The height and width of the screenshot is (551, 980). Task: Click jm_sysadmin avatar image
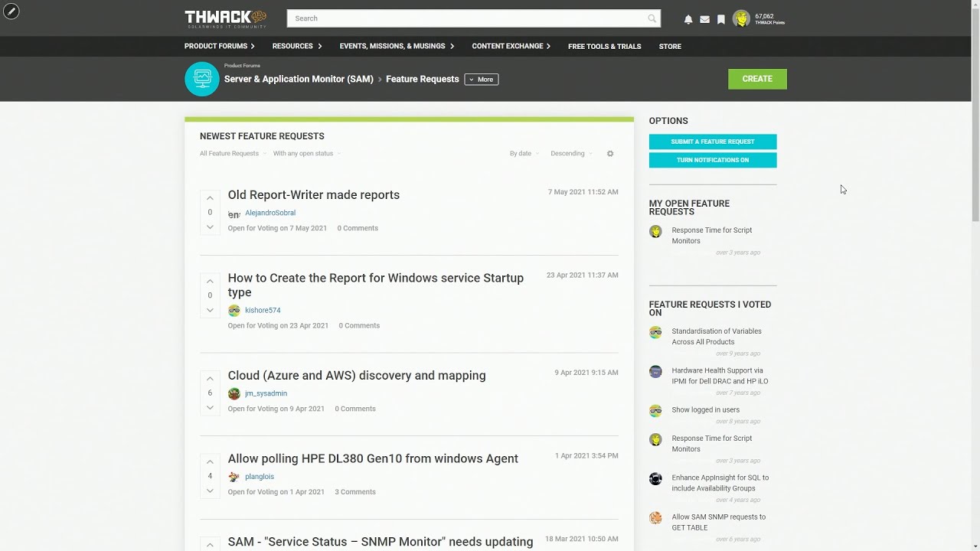pyautogui.click(x=234, y=393)
